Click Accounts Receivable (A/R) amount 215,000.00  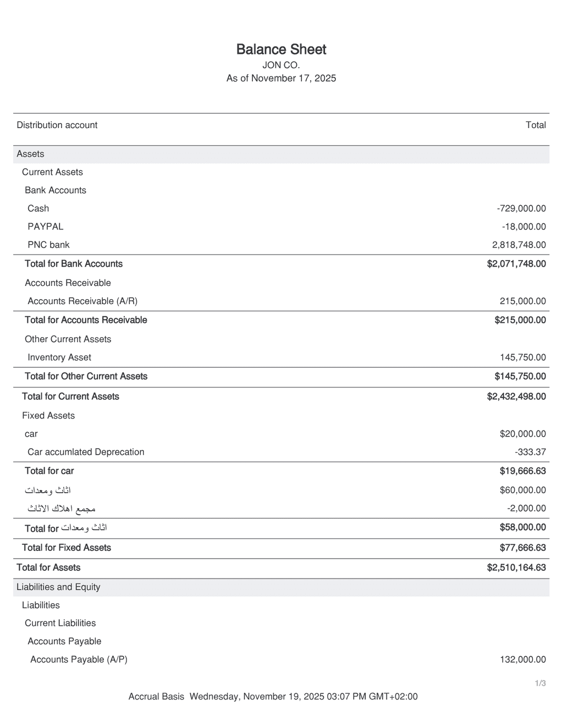click(x=523, y=301)
